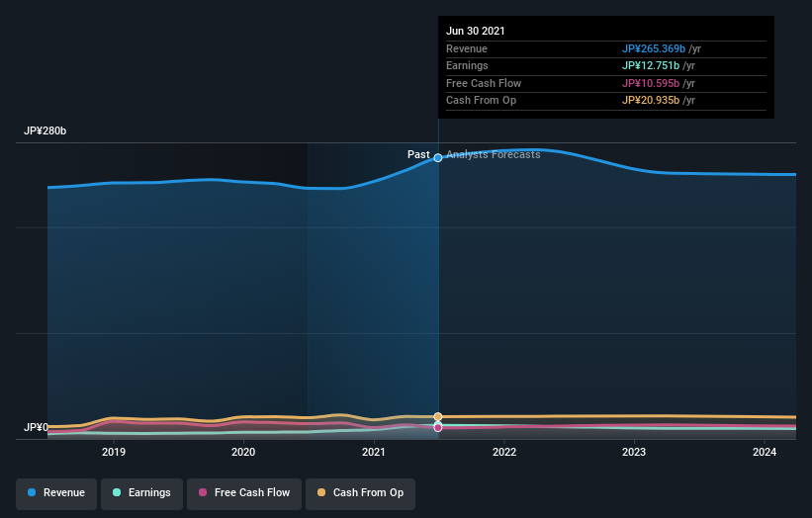The width and height of the screenshot is (812, 518).
Task: Select the Revenue data point marker on chart
Action: (x=438, y=158)
